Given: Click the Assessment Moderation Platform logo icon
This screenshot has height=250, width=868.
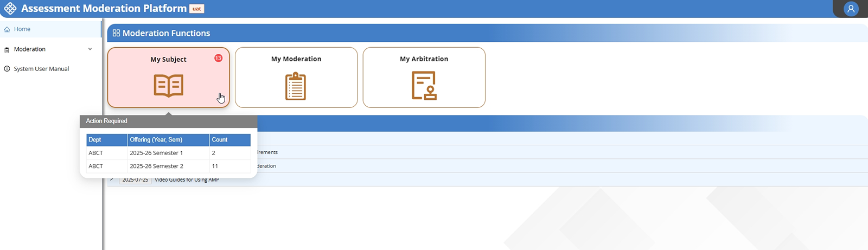Looking at the screenshot, I should click(10, 9).
